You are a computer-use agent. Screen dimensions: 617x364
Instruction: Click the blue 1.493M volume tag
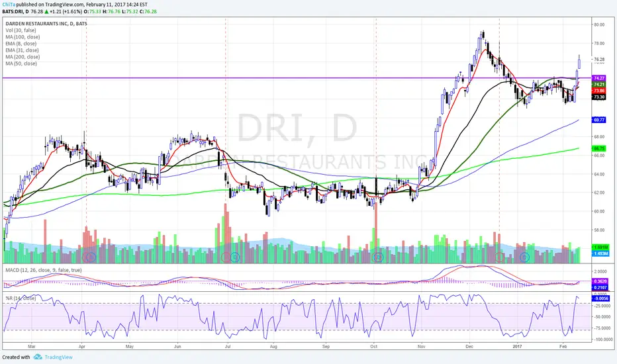coord(600,254)
